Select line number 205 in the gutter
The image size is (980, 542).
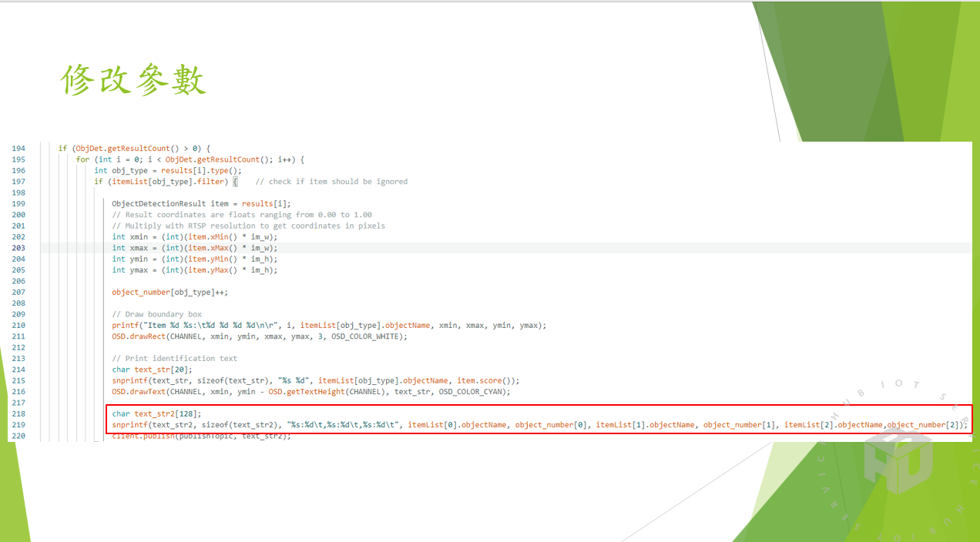pyautogui.click(x=18, y=270)
